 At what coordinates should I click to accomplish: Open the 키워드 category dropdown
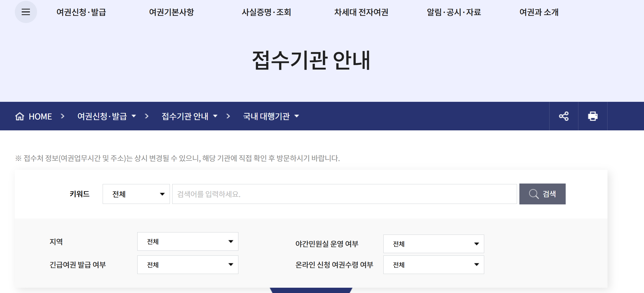pyautogui.click(x=136, y=194)
